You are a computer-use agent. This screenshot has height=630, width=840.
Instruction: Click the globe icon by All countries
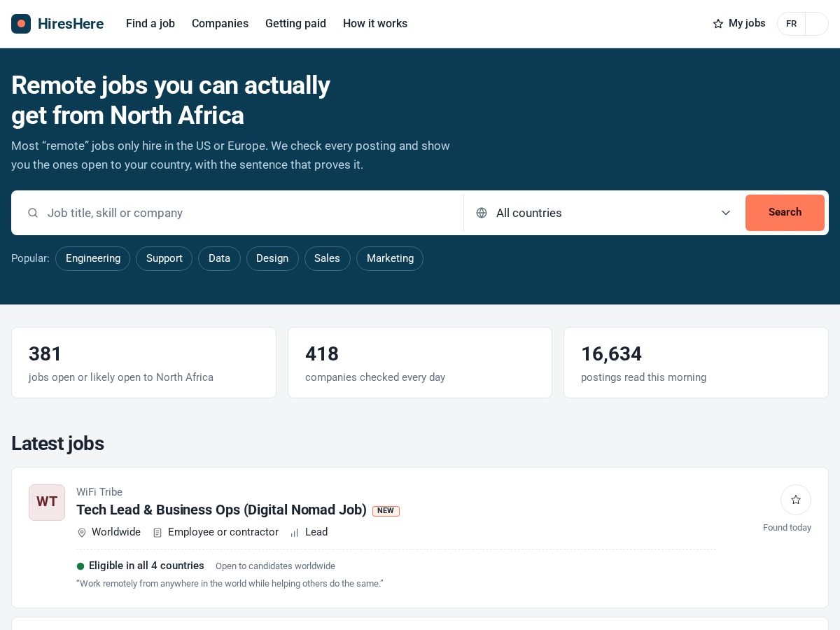(482, 213)
